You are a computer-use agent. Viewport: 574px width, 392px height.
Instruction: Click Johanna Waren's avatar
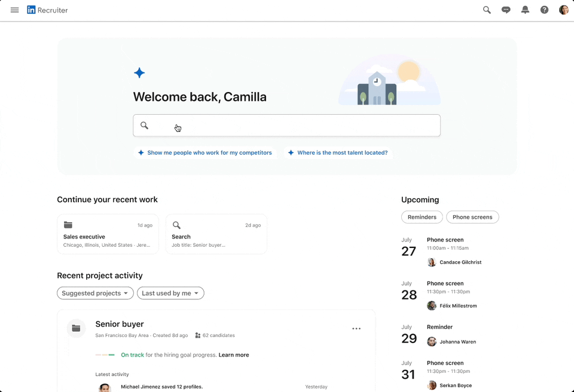click(x=432, y=341)
